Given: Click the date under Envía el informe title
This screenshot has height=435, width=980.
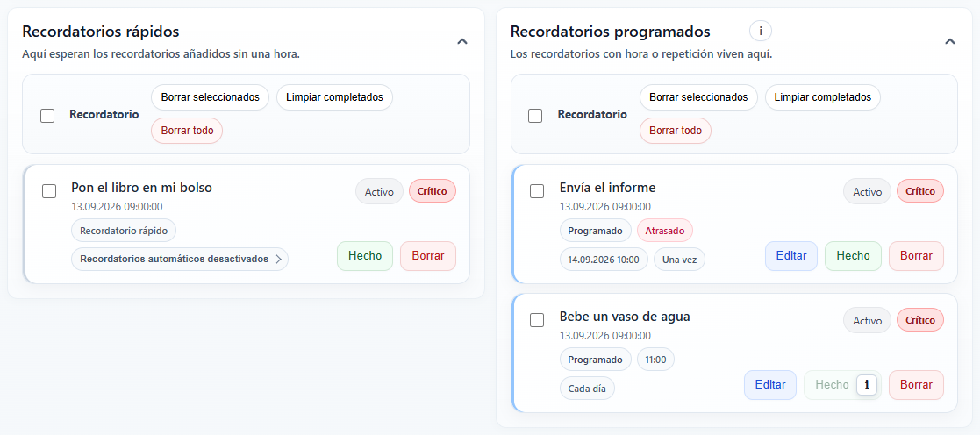Looking at the screenshot, I should (x=605, y=207).
